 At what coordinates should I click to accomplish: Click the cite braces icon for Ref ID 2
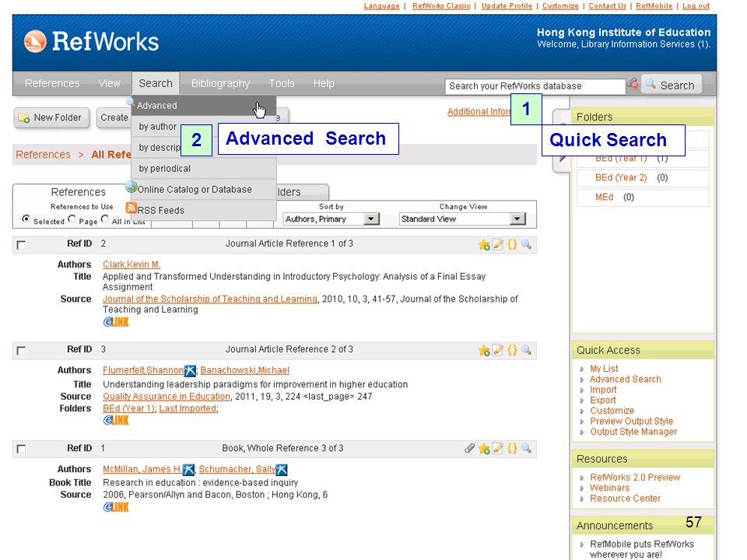click(x=512, y=245)
